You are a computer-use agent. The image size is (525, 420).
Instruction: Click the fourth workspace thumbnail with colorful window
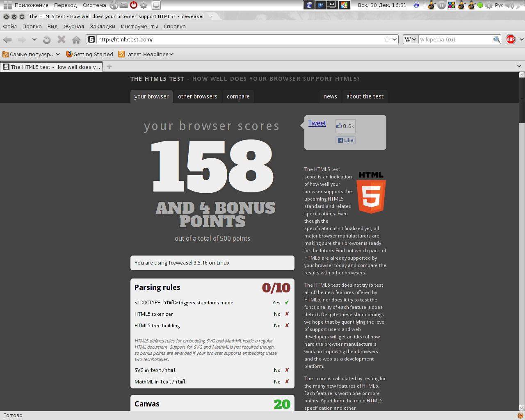(x=344, y=5)
